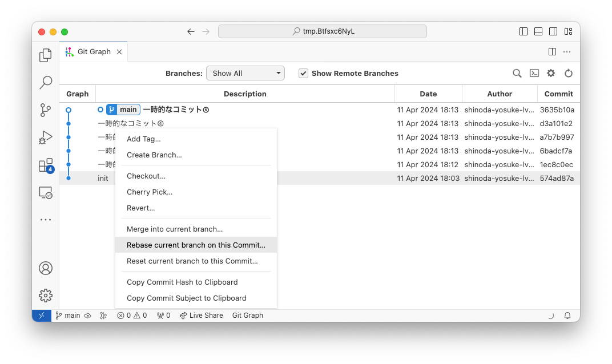This screenshot has width=612, height=364.
Task: Choose Rebase current branch on this Commit...
Action: click(x=196, y=245)
